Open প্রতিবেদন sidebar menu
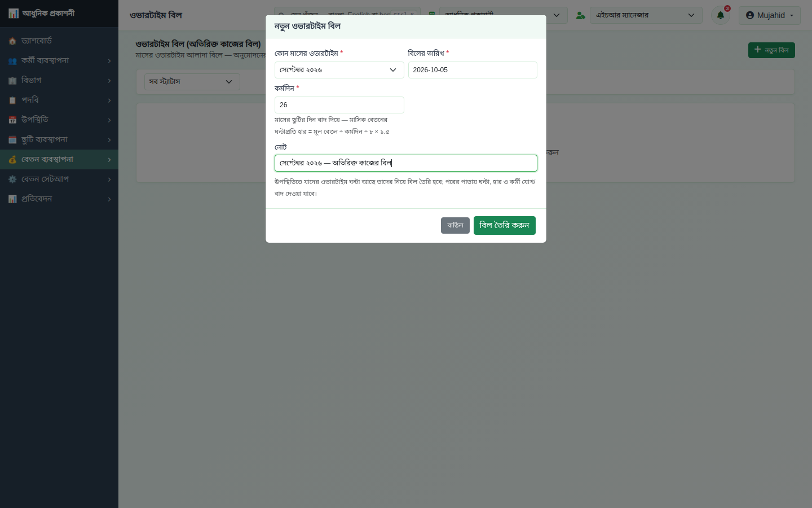Screen dimensions: 812x508 coord(59,199)
